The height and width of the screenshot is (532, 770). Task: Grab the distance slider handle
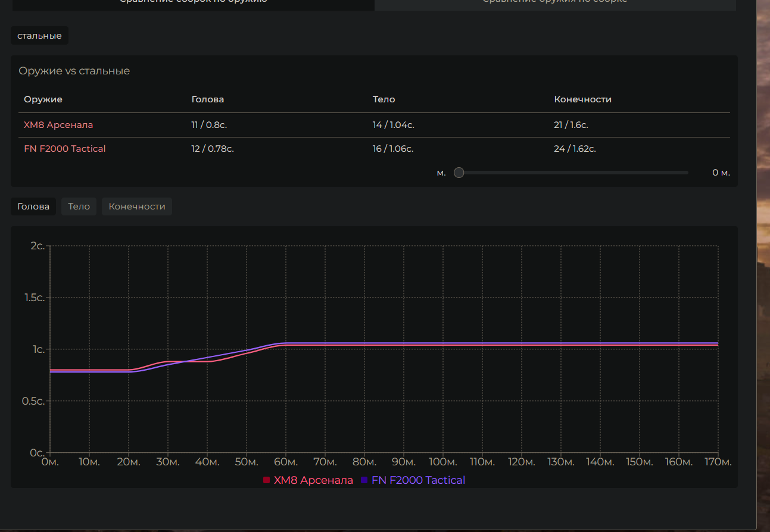click(x=459, y=173)
